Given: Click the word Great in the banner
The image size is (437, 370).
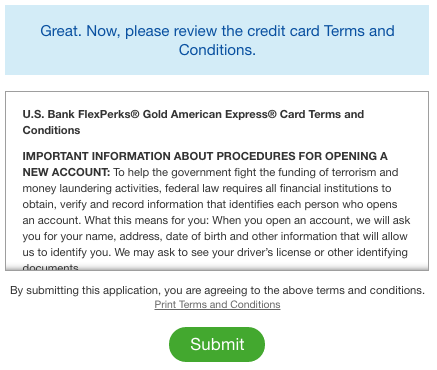Looking at the screenshot, I should tap(59, 31).
